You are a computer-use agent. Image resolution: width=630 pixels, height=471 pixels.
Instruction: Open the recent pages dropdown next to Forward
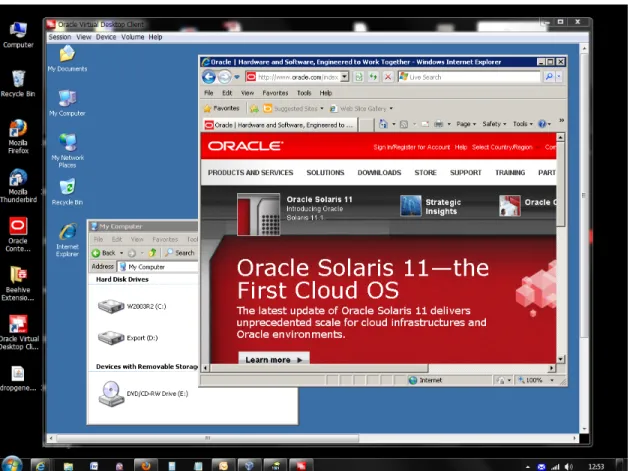point(237,77)
